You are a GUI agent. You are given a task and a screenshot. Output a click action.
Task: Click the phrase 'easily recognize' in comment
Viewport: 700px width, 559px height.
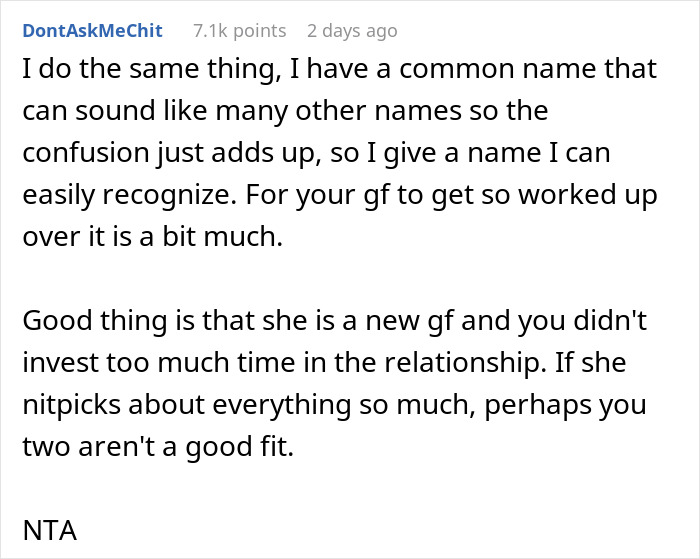coord(120,196)
